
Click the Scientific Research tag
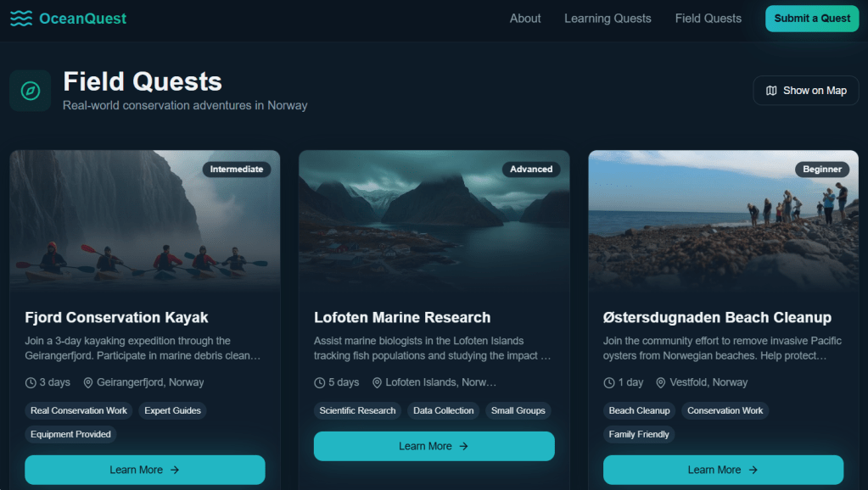point(357,410)
